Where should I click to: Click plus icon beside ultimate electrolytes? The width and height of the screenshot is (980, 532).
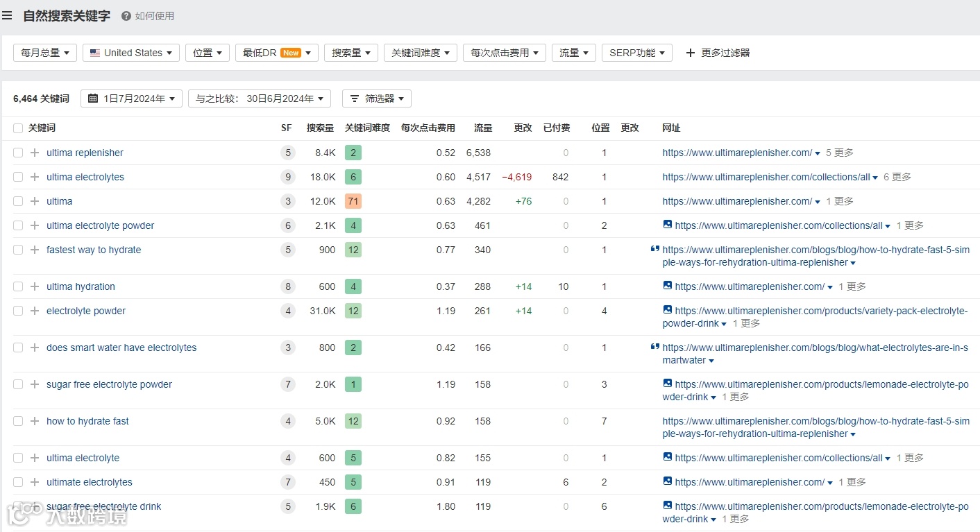(x=35, y=482)
